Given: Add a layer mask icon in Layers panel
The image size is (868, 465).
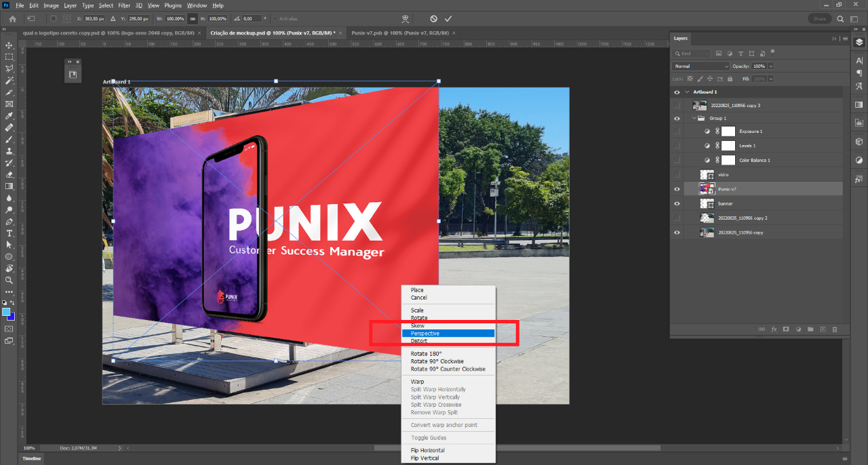Looking at the screenshot, I should click(786, 329).
